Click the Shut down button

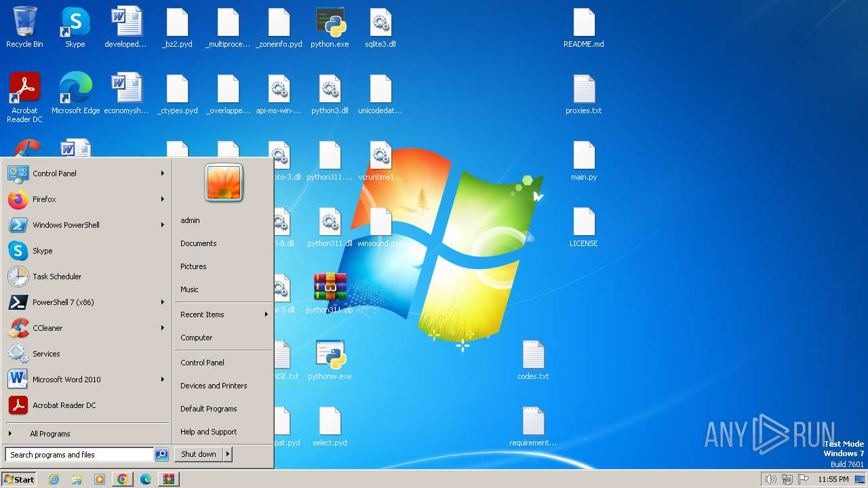click(199, 454)
